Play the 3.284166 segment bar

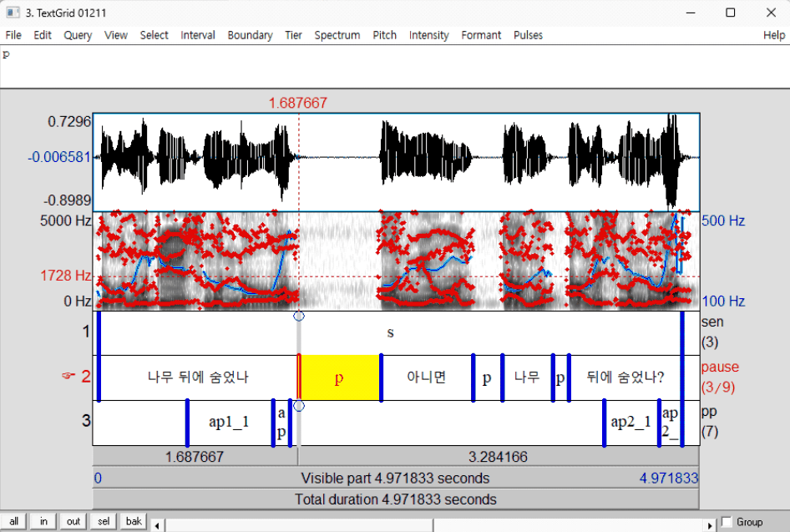coord(499,457)
